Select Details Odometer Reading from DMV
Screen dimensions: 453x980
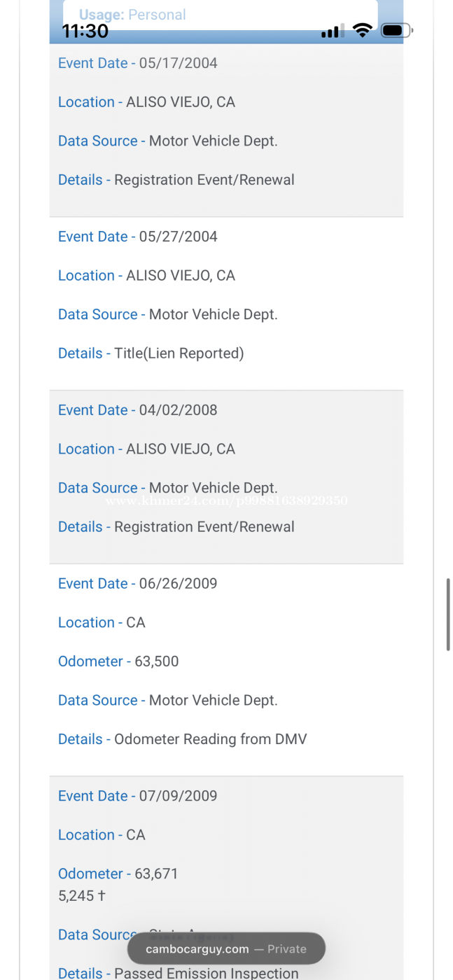coord(182,739)
